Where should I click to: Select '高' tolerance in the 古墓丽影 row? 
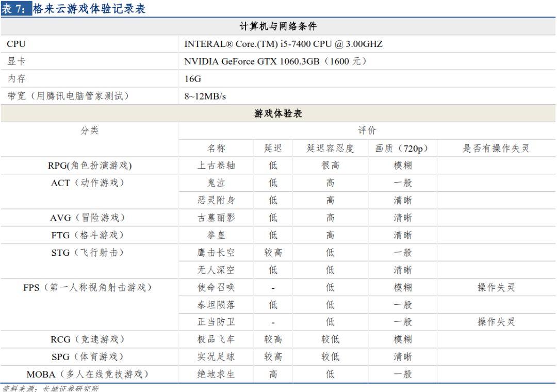tap(331, 218)
